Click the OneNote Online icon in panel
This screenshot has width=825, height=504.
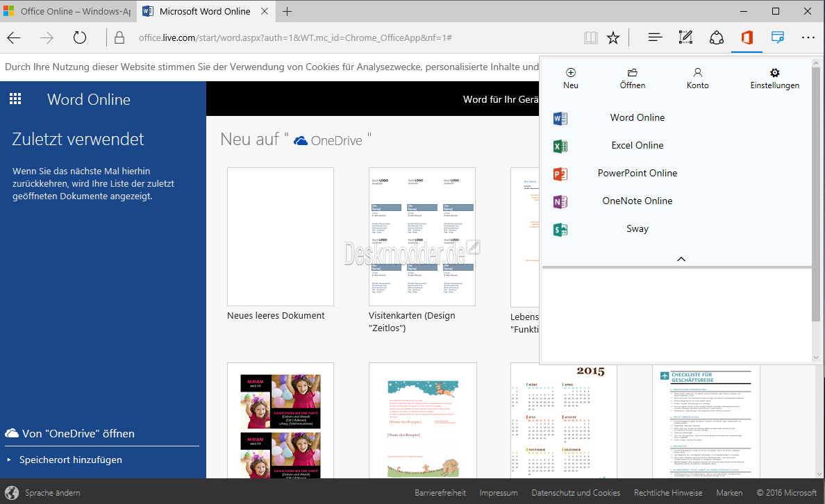coord(560,202)
